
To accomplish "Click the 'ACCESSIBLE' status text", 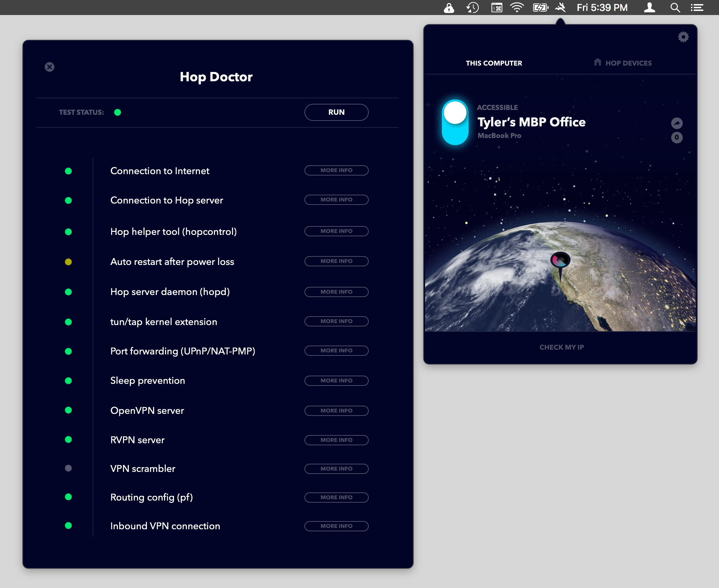I will (497, 108).
